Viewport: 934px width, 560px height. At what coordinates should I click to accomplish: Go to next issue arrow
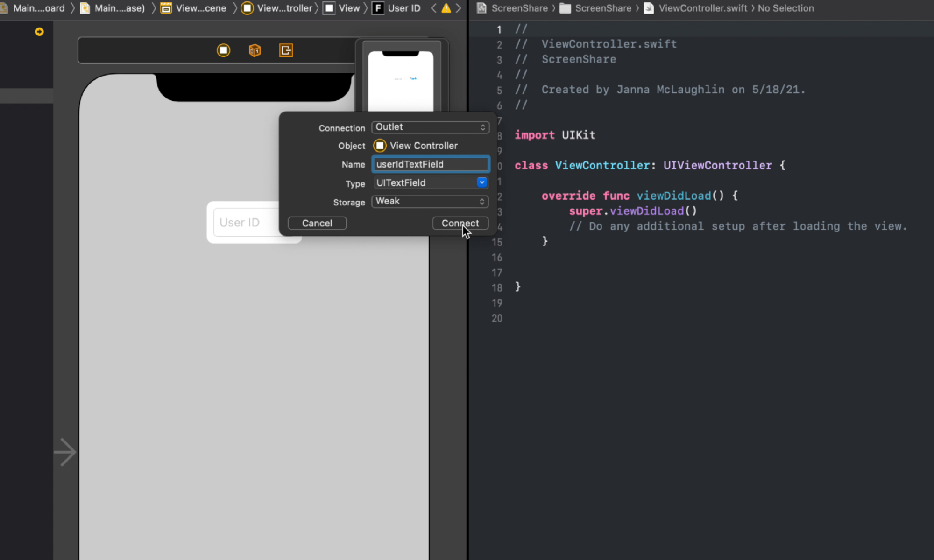pos(458,8)
